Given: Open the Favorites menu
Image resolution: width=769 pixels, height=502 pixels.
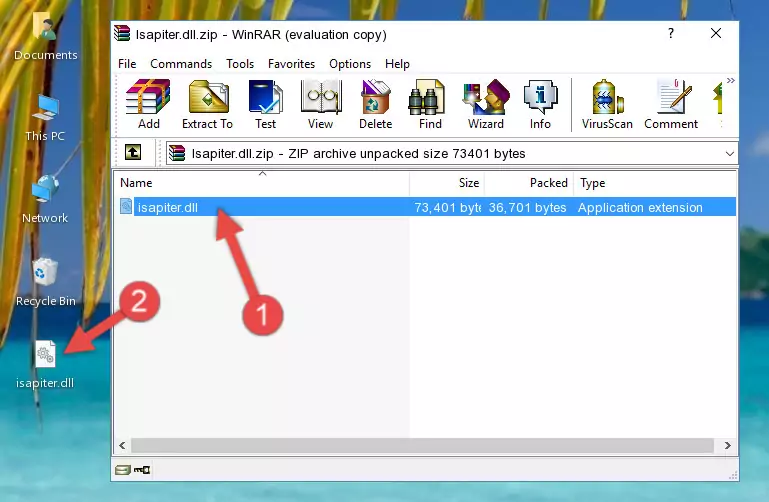Looking at the screenshot, I should (x=291, y=64).
